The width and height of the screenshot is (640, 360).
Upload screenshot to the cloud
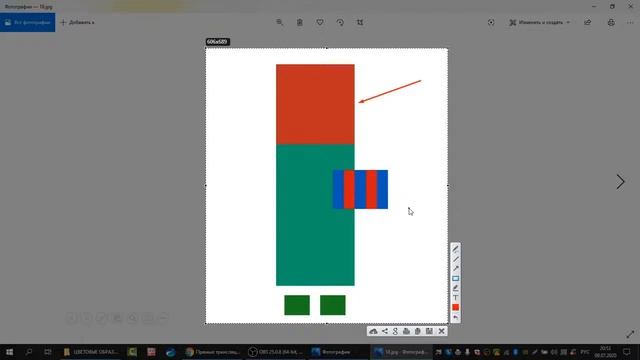(x=373, y=331)
